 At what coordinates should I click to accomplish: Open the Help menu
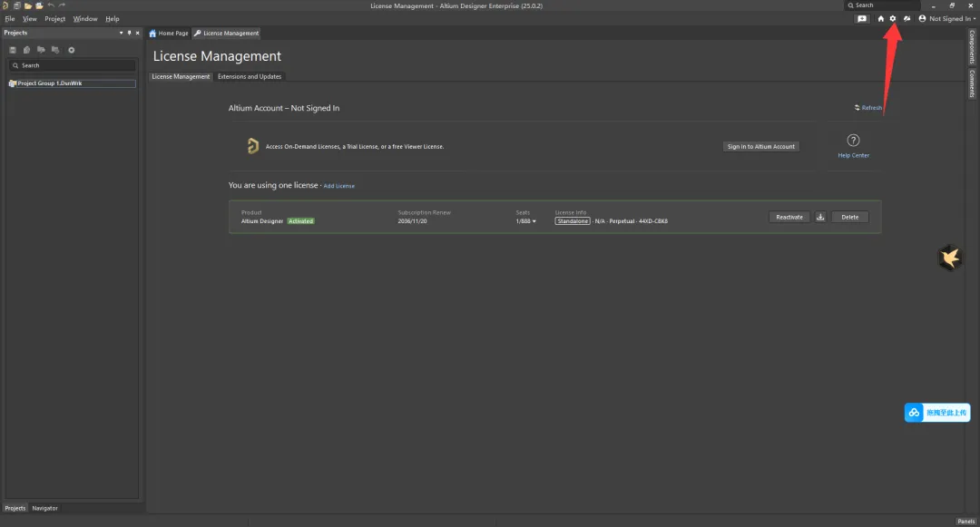coord(112,19)
